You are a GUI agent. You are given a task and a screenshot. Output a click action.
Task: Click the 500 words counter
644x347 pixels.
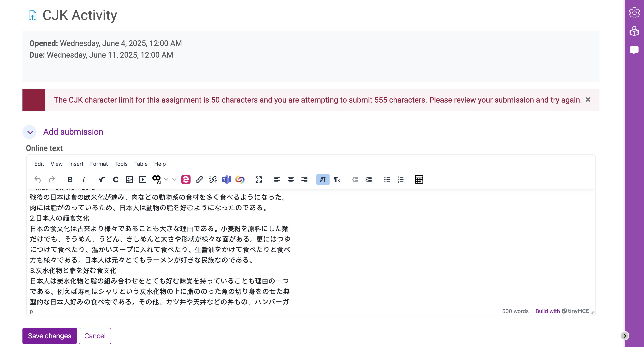[x=515, y=311]
